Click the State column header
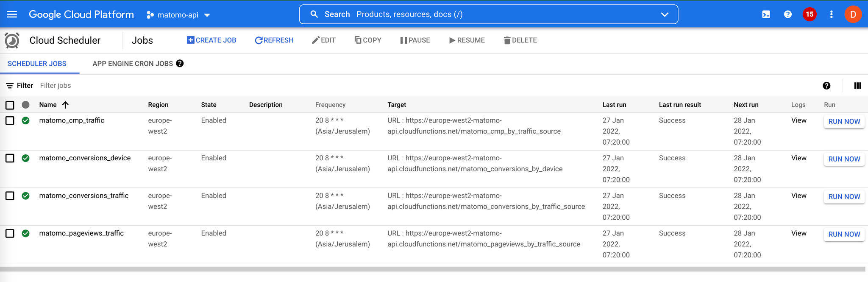Viewport: 868px width, 282px height. point(209,105)
